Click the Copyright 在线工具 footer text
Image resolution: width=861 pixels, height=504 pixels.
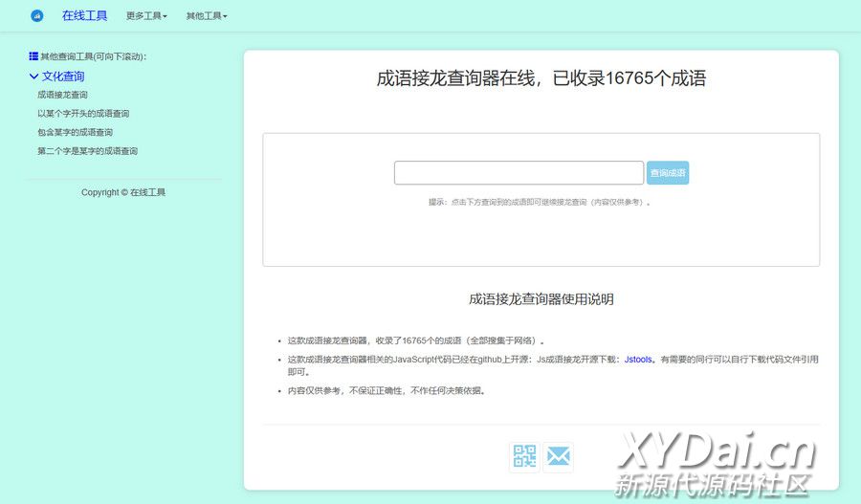pyautogui.click(x=123, y=192)
